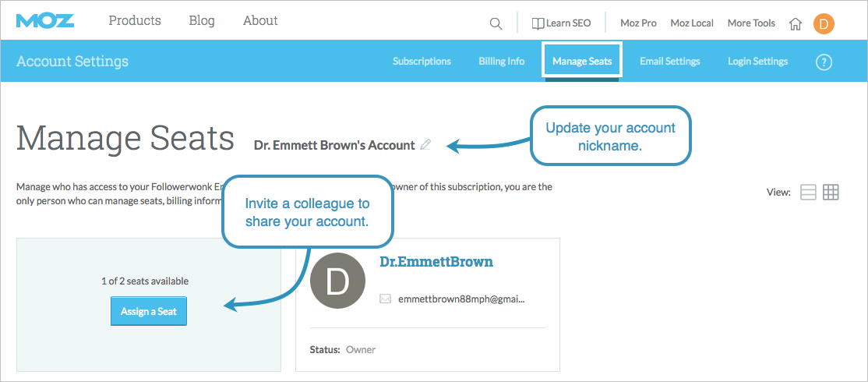Go to the home house icon
868x382 pixels.
[796, 24]
